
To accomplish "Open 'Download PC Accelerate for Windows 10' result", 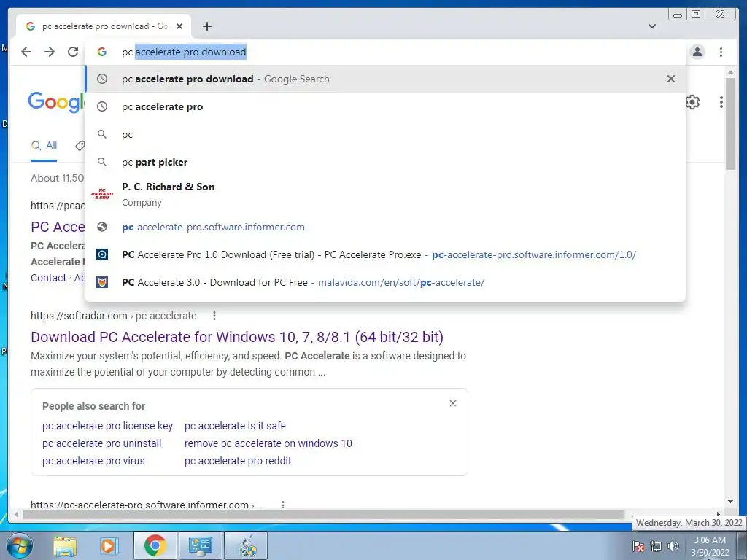I will [237, 337].
